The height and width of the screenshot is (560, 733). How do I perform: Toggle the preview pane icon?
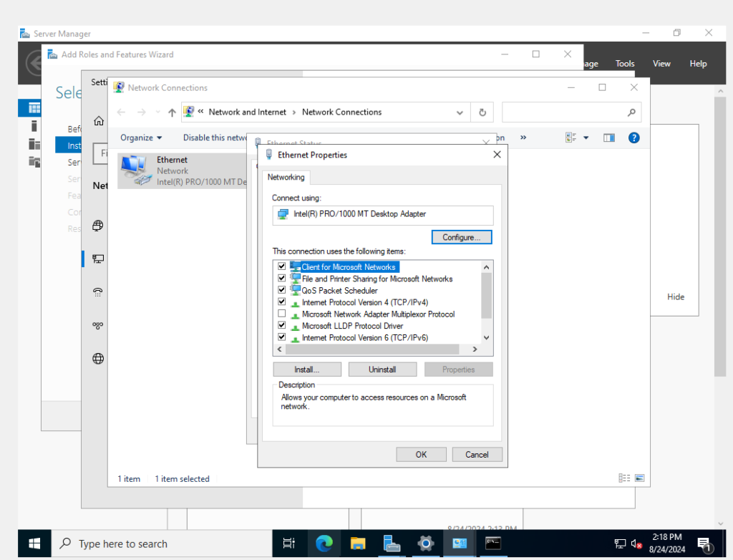pos(609,137)
